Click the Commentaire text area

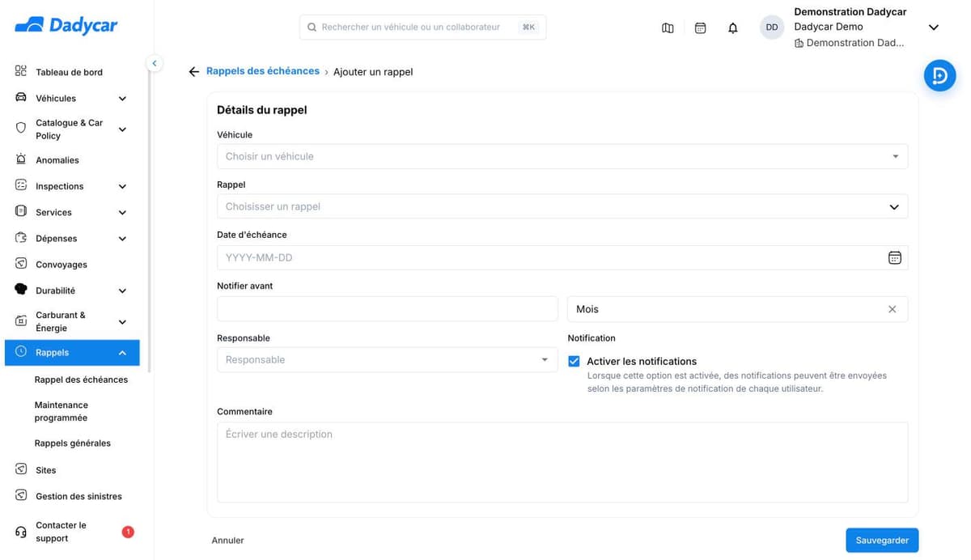click(x=562, y=462)
